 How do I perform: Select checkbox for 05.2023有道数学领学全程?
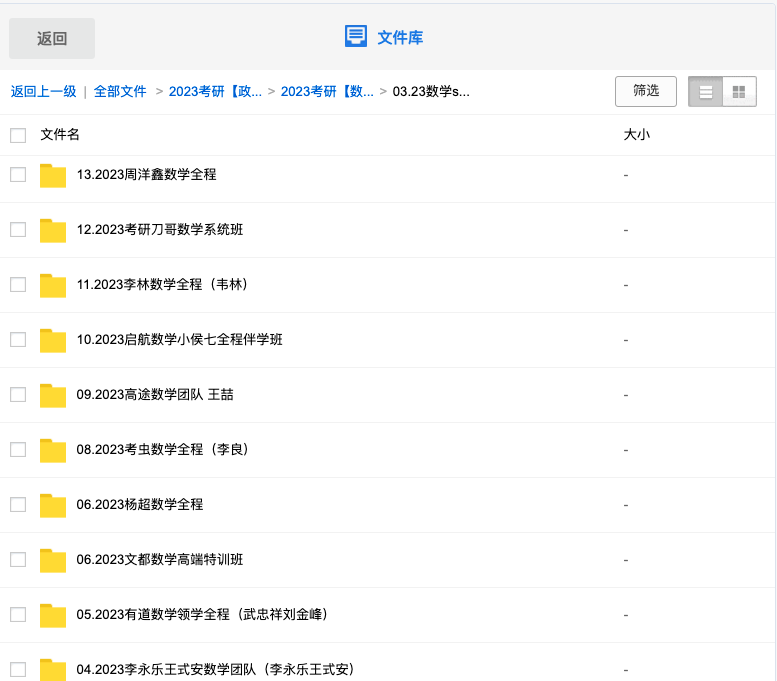pyautogui.click(x=18, y=615)
